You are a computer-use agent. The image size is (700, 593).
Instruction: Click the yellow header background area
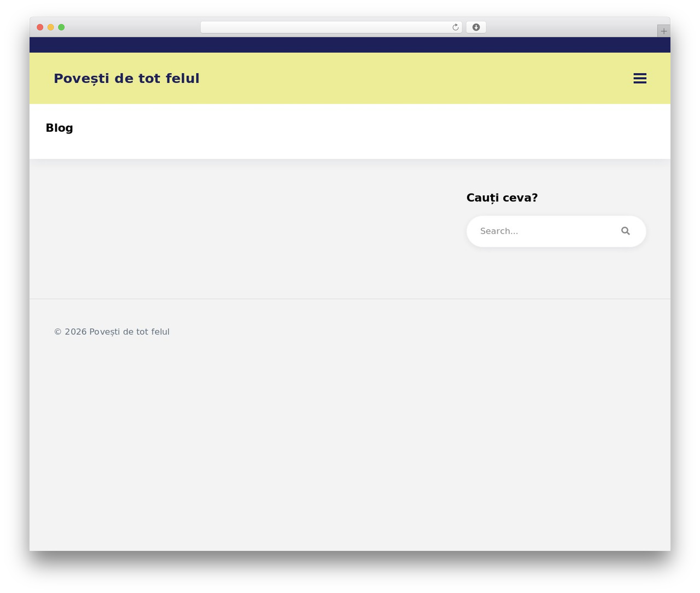(416, 78)
